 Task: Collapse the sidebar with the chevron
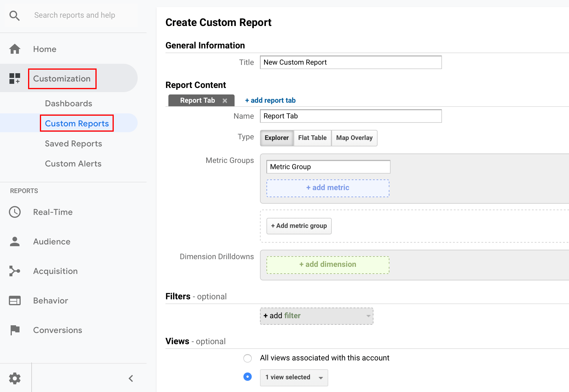tap(131, 378)
